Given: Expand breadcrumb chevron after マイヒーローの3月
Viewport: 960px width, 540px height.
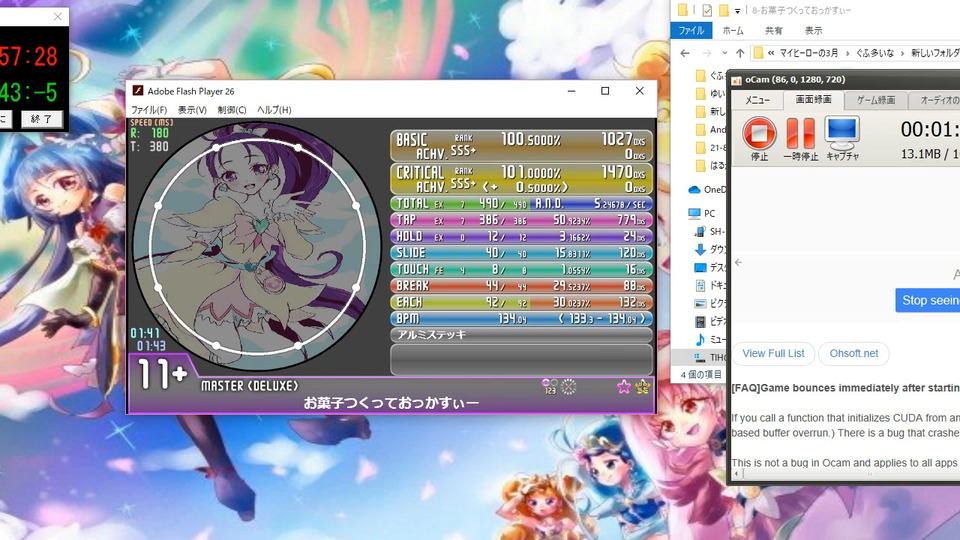Looking at the screenshot, I should (x=847, y=53).
